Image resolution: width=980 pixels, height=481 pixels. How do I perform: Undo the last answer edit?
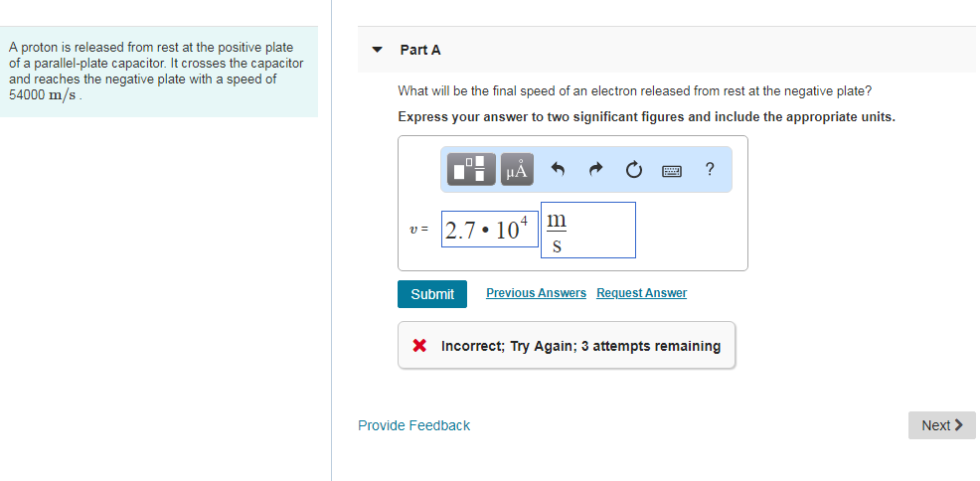[x=558, y=170]
